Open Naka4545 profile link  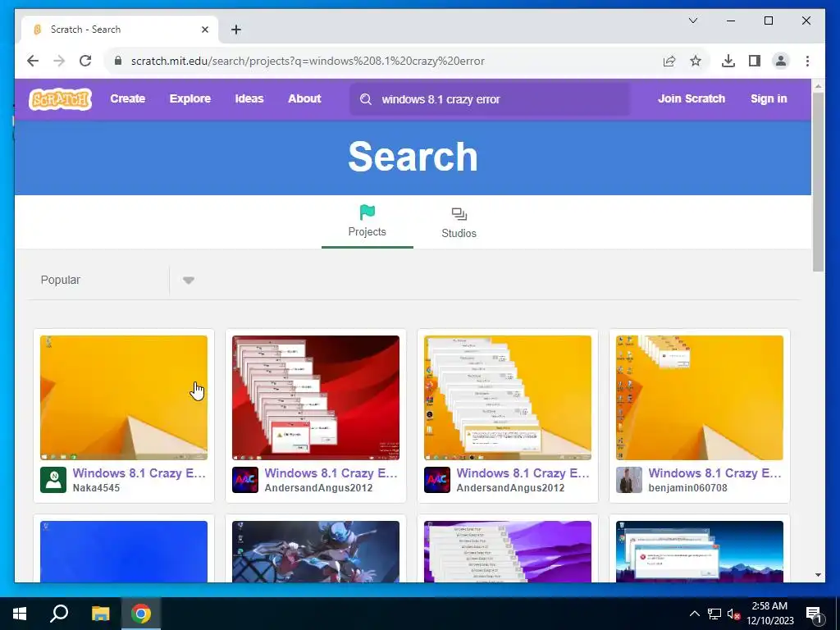(x=97, y=488)
